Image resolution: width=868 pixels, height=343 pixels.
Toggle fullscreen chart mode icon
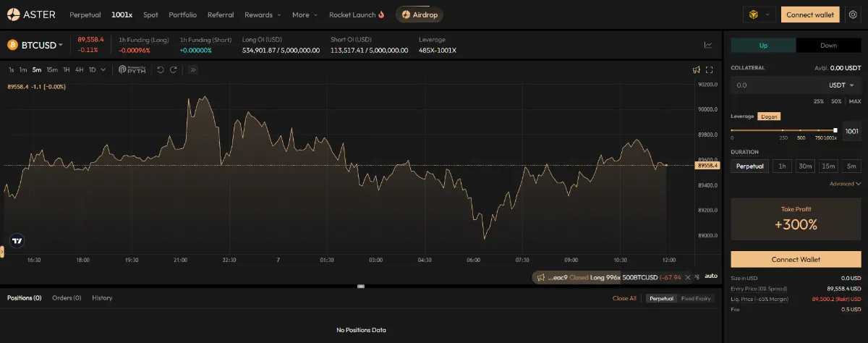tap(709, 70)
